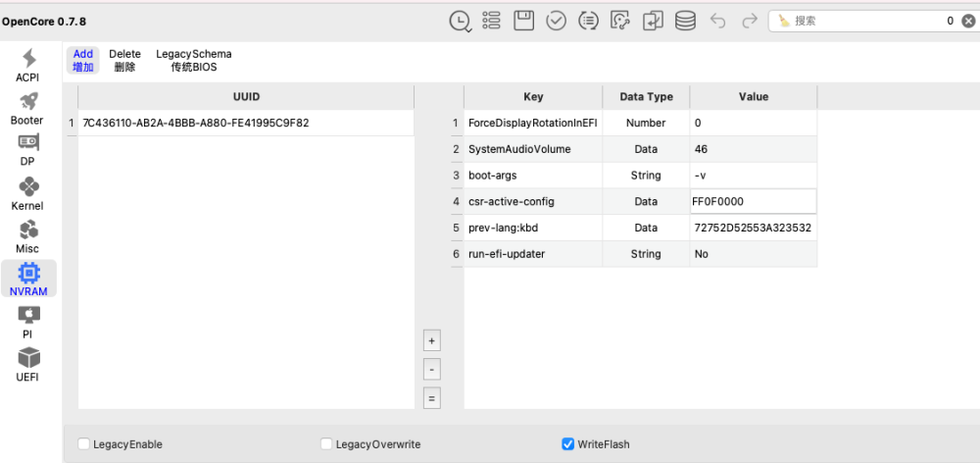Click the list view toolbar icon
This screenshot has height=463, width=980.
coord(491,21)
